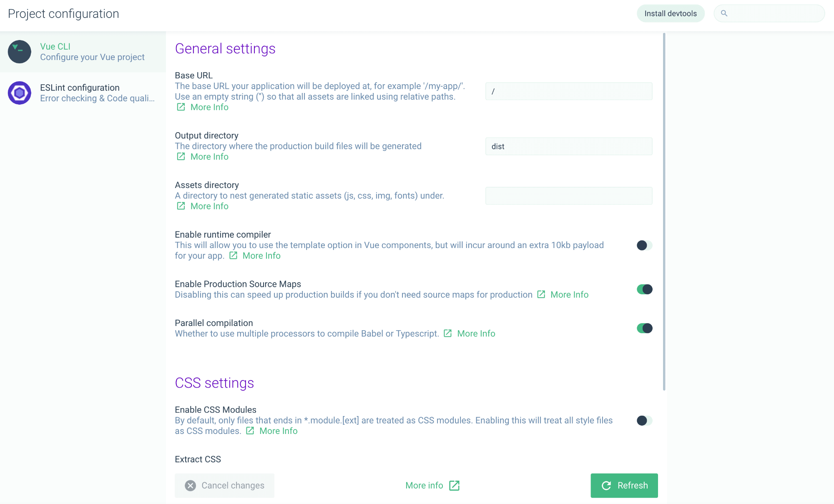The width and height of the screenshot is (834, 504).
Task: Click the Output directory label
Action: [206, 135]
